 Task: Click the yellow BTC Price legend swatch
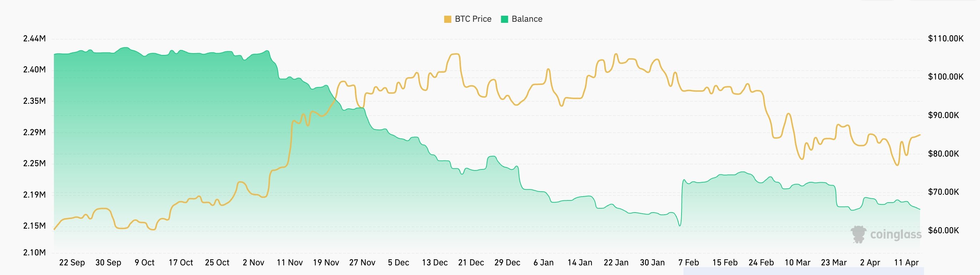pyautogui.click(x=447, y=19)
